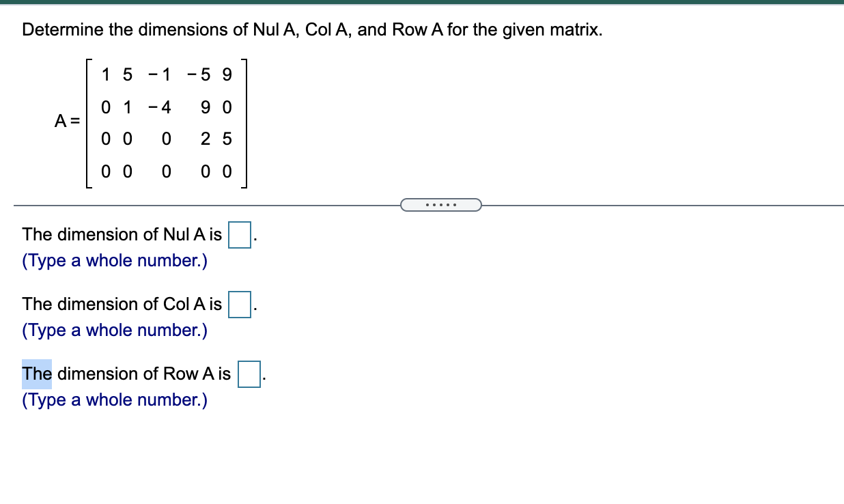Click the Col A answer input box
Viewport: 844px width, 504px height.
tap(238, 304)
